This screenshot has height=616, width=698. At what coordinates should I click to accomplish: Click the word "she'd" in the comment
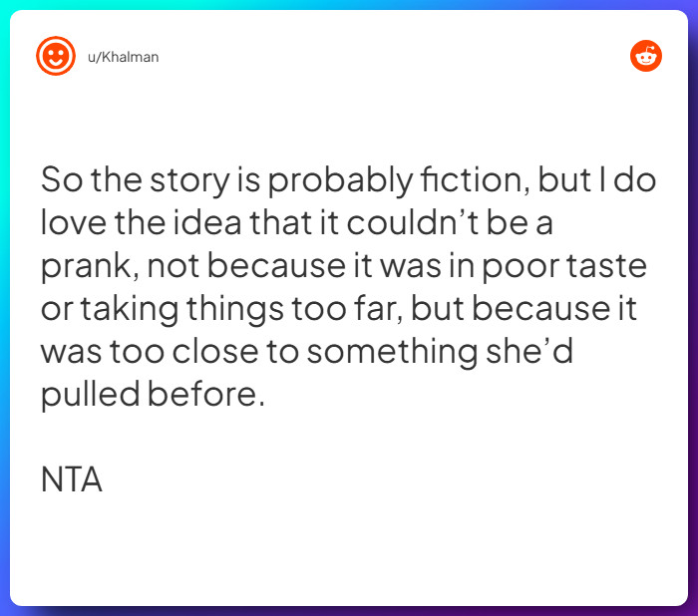pos(538,352)
